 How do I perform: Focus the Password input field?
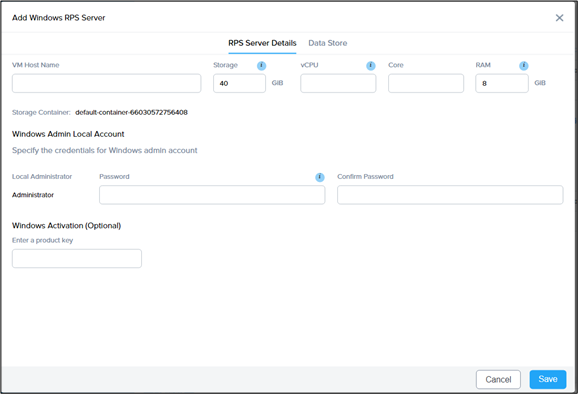(x=212, y=195)
